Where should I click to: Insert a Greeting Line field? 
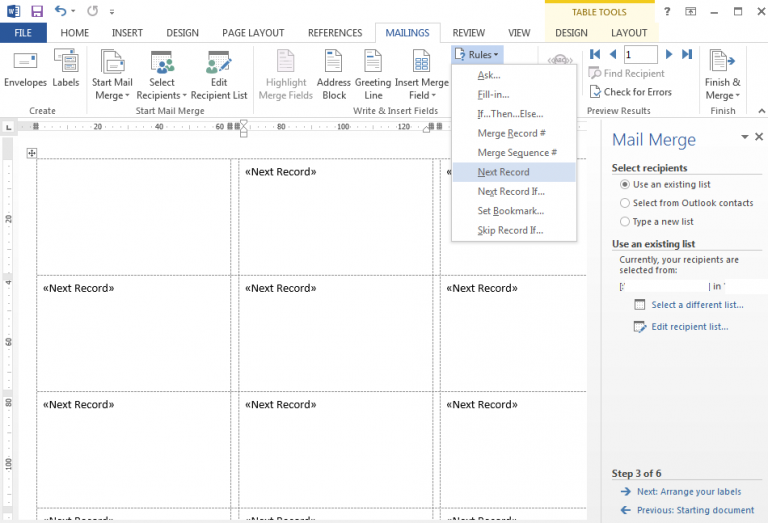click(373, 75)
